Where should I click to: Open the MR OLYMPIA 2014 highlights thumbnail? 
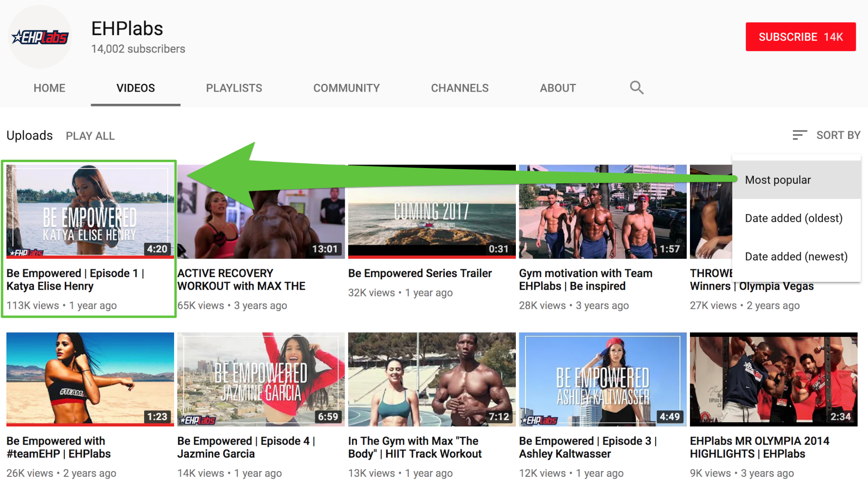coord(774,379)
